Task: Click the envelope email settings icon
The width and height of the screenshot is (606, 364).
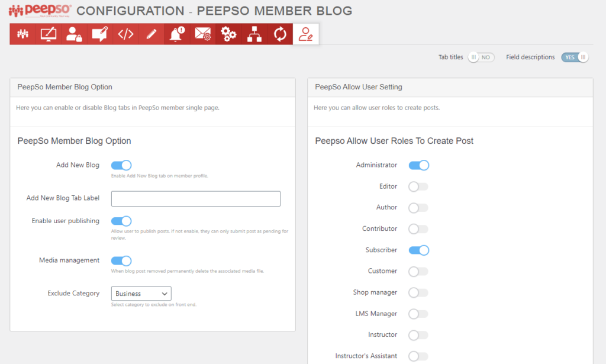Action: click(x=203, y=34)
